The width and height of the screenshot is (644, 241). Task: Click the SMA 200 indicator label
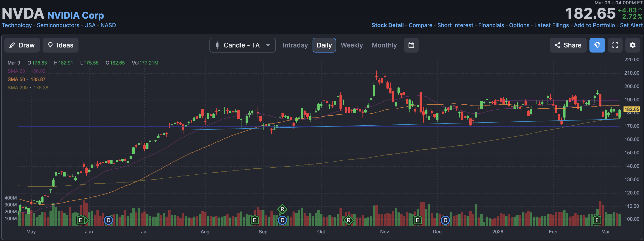[x=17, y=88]
